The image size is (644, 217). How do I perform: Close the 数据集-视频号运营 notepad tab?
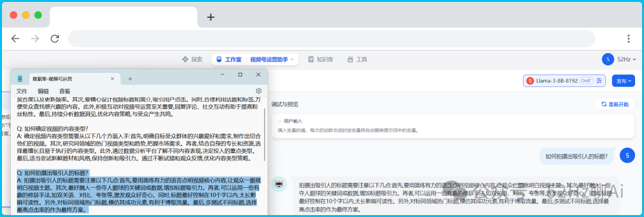pos(112,79)
